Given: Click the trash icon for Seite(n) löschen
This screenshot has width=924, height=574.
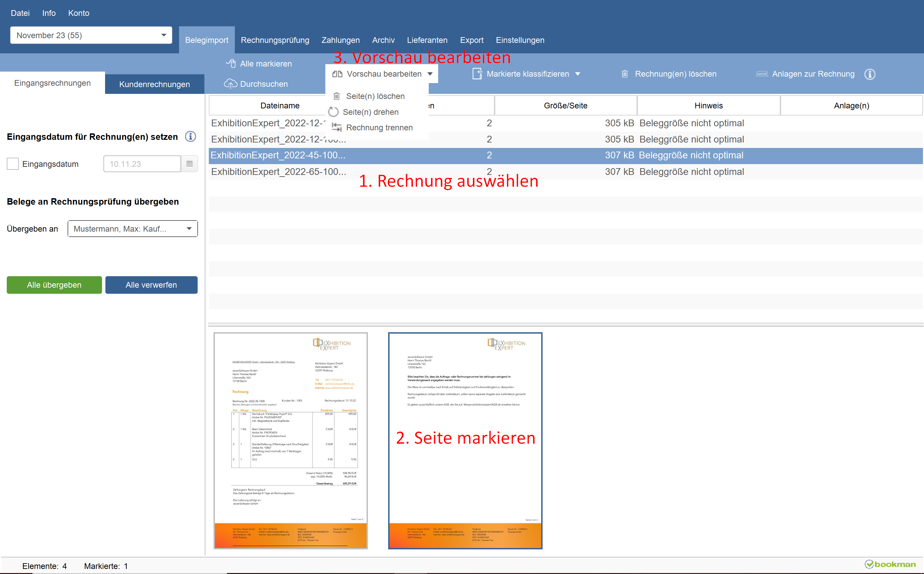Looking at the screenshot, I should click(x=336, y=96).
